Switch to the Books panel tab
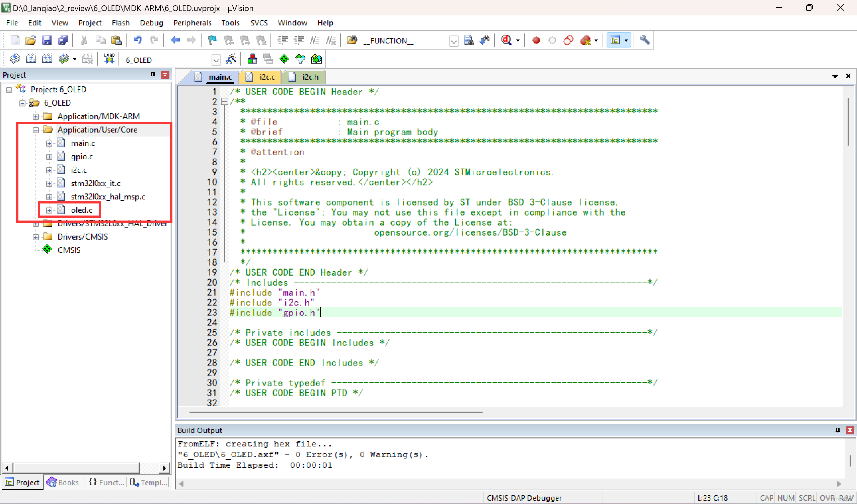The width and height of the screenshot is (857, 504). point(63,482)
